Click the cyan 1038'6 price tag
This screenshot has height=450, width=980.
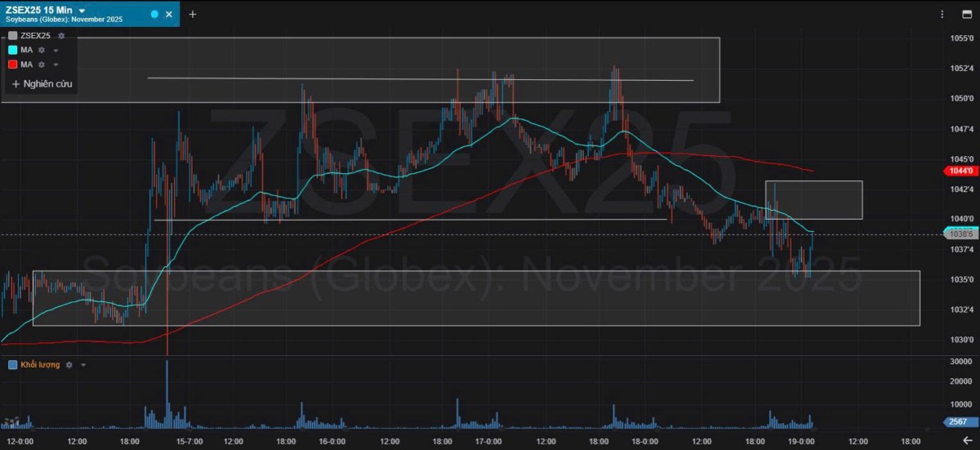[960, 234]
